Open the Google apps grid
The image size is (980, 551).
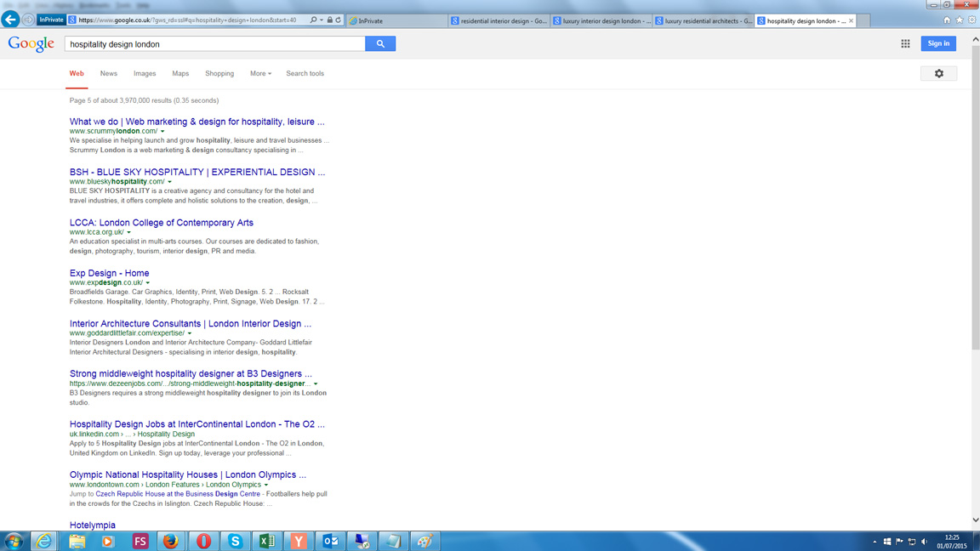tap(905, 43)
